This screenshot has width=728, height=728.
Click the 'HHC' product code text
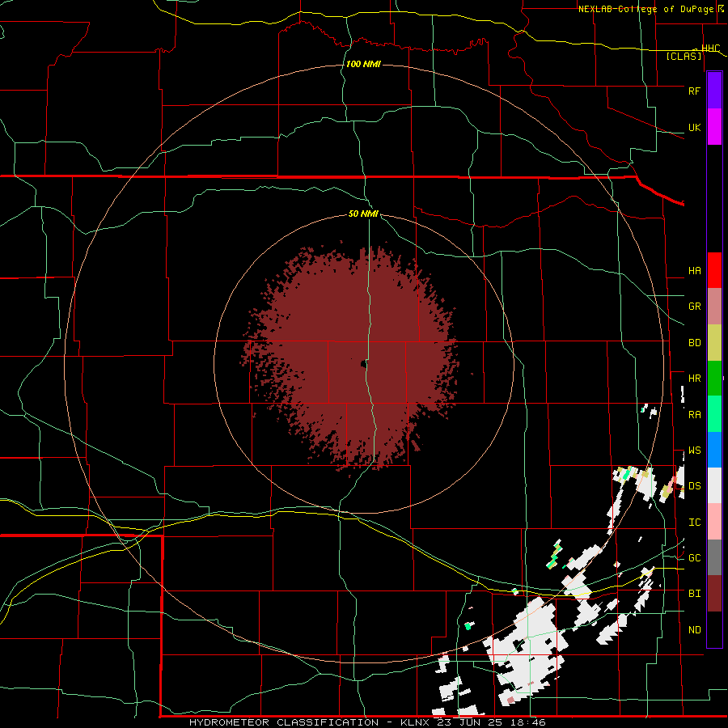point(710,49)
